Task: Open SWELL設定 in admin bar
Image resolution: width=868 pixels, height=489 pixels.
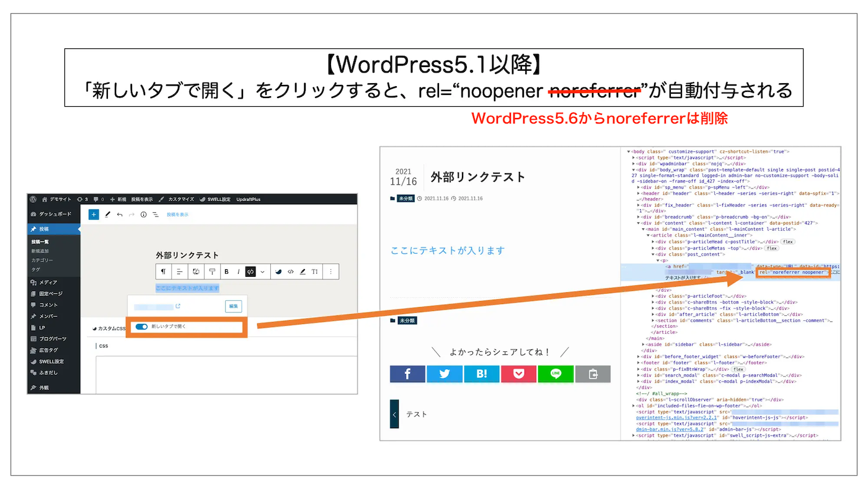Action: point(215,199)
